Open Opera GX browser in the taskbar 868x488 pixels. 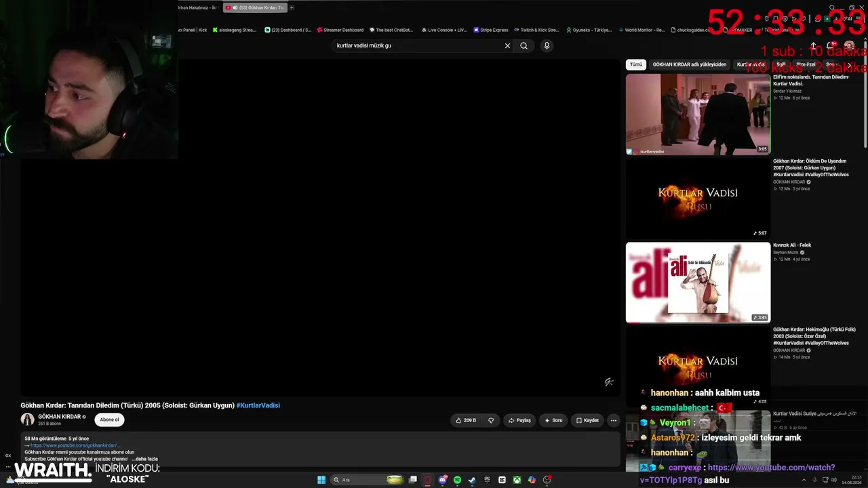[x=427, y=480]
